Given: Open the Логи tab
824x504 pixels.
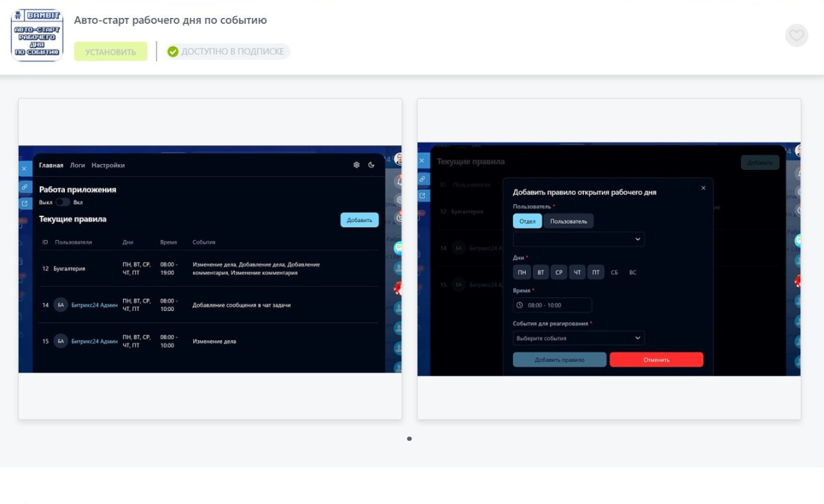Looking at the screenshot, I should [77, 165].
